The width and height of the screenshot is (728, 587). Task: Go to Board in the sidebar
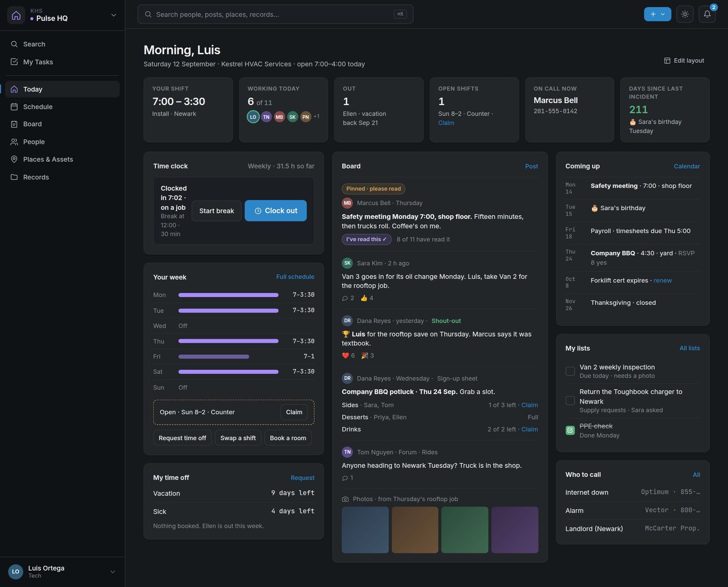[x=63, y=124]
